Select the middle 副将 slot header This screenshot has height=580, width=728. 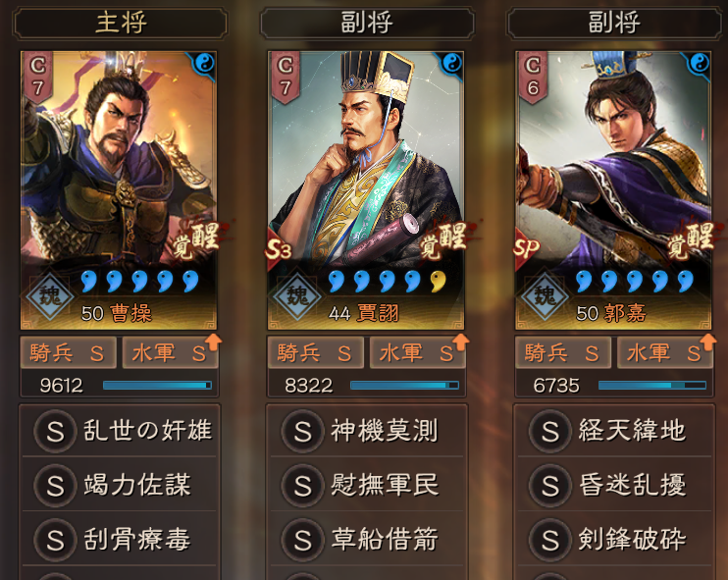tap(367, 23)
